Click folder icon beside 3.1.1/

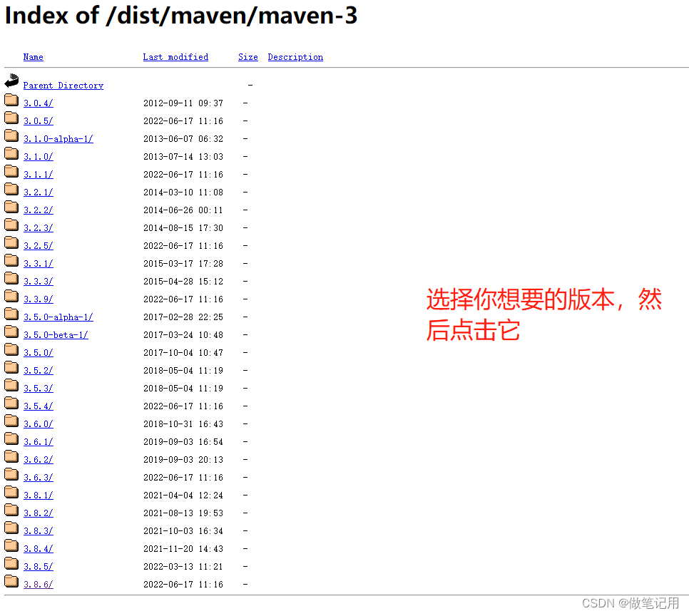11,171
